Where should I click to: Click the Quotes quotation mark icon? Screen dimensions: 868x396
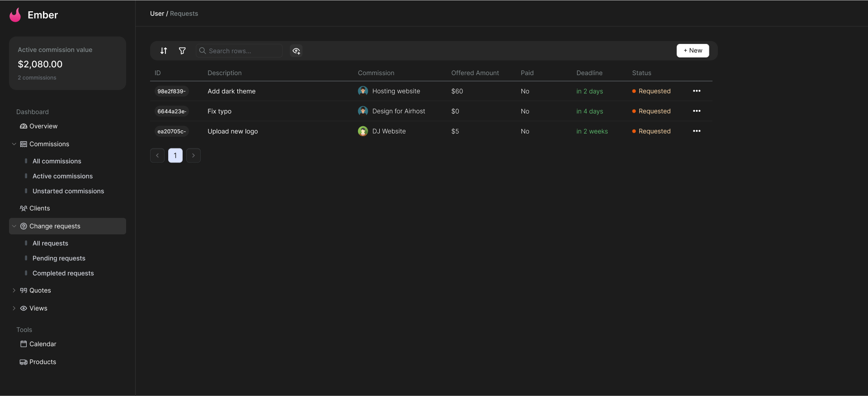24,291
